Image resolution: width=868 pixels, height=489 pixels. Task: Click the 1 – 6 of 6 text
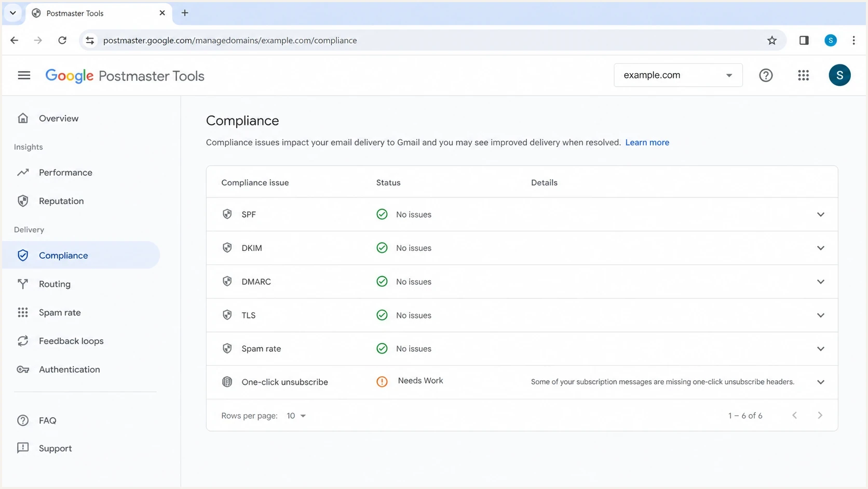tap(745, 416)
